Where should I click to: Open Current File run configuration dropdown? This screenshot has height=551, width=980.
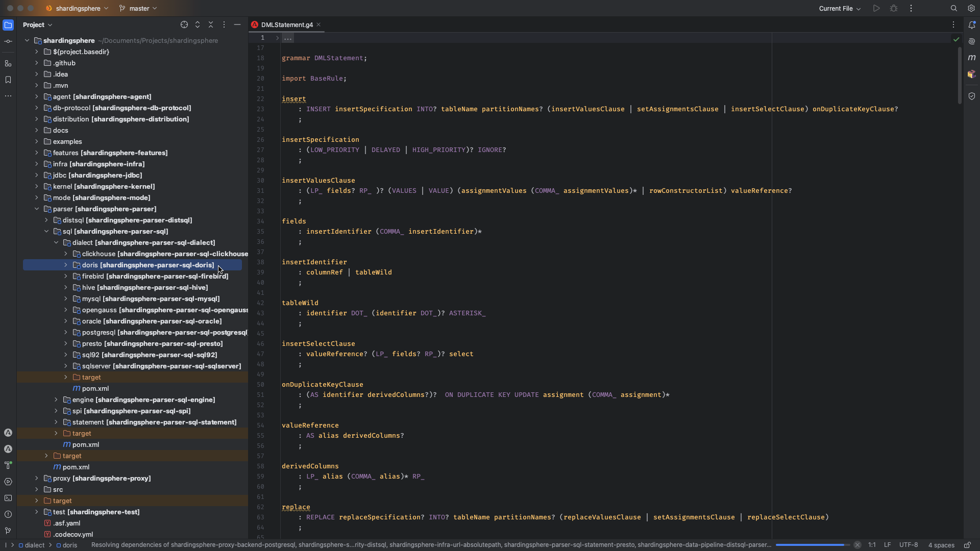pos(840,8)
